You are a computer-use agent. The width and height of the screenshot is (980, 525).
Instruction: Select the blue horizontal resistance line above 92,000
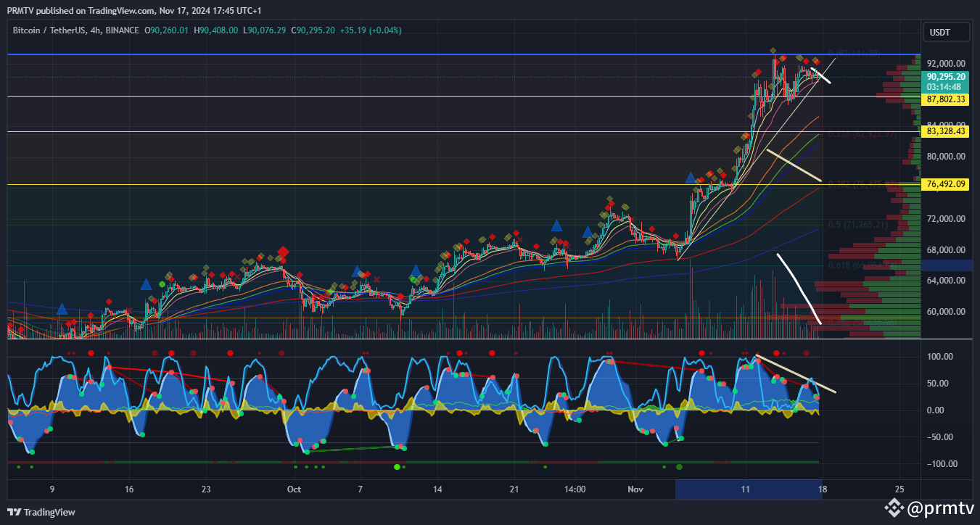coord(463,54)
